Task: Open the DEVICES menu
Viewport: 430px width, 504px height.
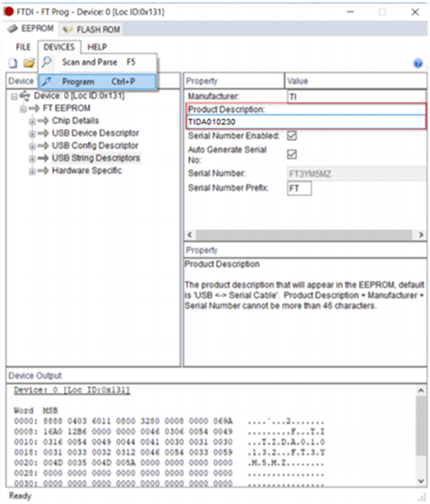Action: click(x=59, y=47)
